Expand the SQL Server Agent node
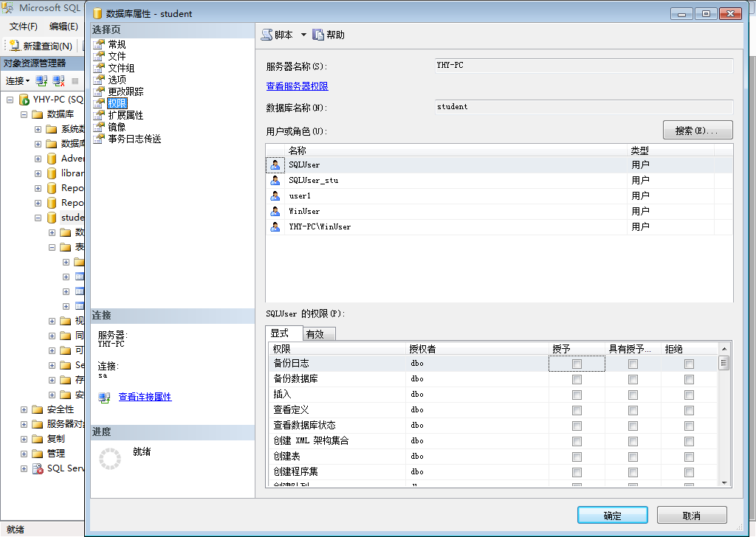Image resolution: width=756 pixels, height=537 pixels. coord(24,468)
